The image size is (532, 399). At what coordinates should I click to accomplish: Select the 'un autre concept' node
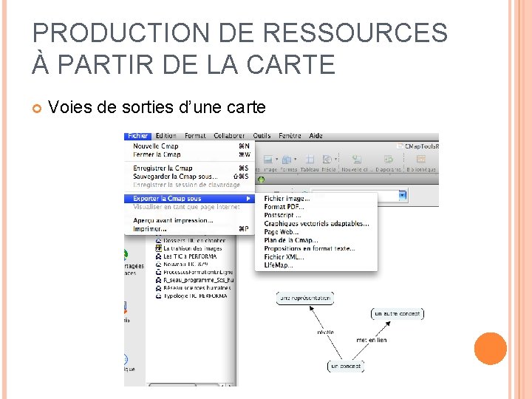tap(398, 314)
